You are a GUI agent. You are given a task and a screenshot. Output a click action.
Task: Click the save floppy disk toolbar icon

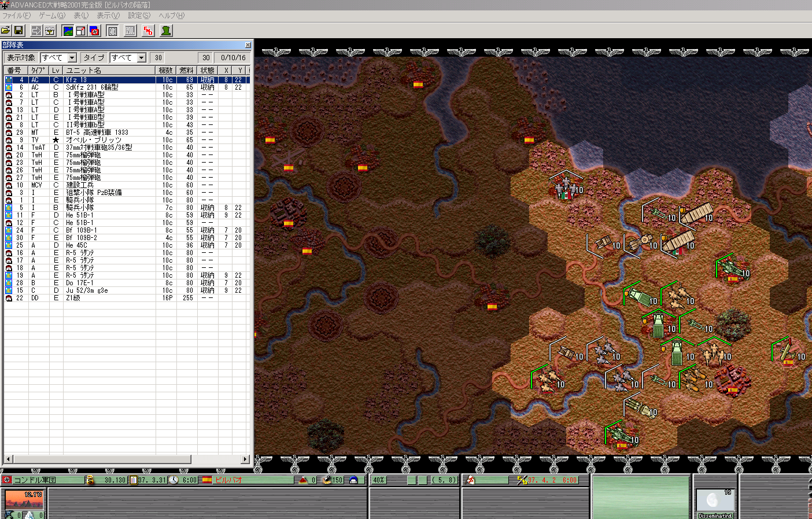pos(19,30)
